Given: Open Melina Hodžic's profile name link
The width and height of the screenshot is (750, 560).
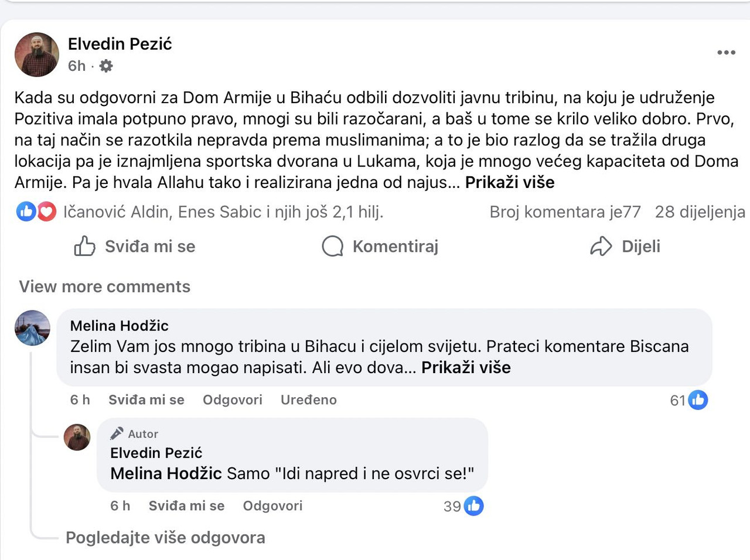Looking at the screenshot, I should pos(120,326).
